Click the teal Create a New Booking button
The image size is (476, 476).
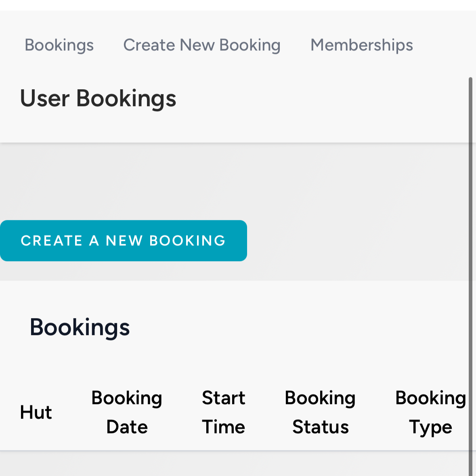[124, 241]
